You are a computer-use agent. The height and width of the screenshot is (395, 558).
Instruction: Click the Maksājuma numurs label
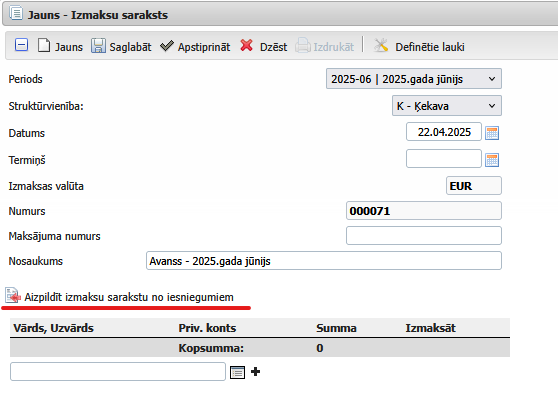coord(54,236)
